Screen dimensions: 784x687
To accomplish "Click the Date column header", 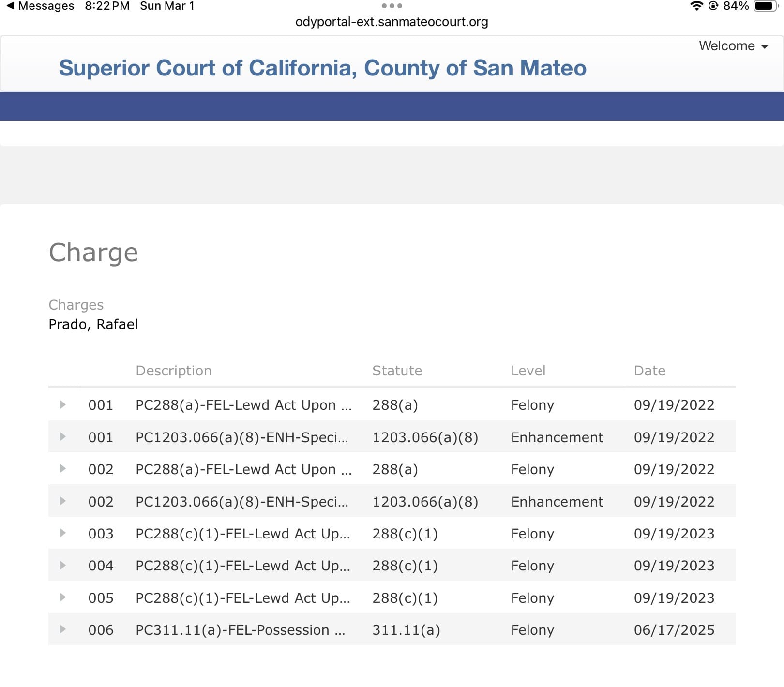I will 649,371.
